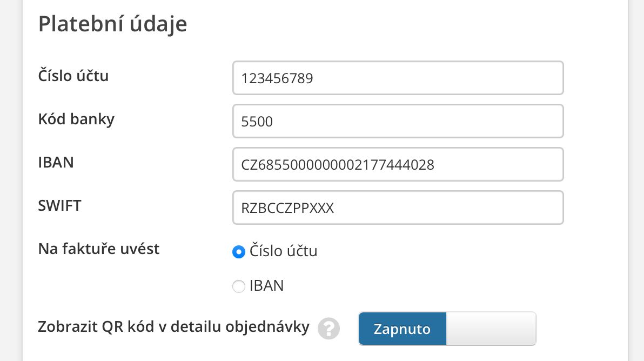Click the "Číslo účtu" text beside its radio button
Viewport: 644px width, 361px height.
(284, 251)
